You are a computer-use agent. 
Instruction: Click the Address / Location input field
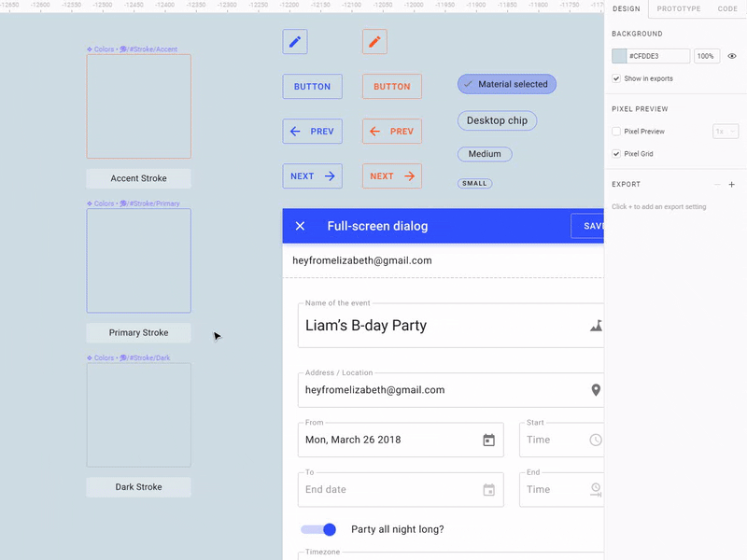coord(451,390)
